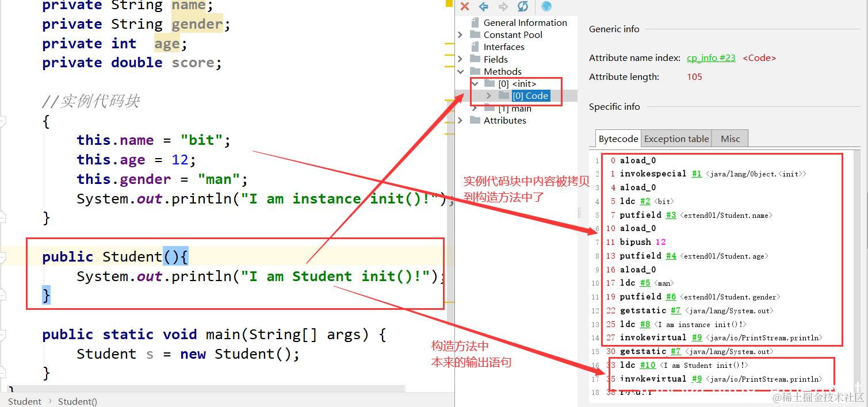868x407 pixels.
Task: Click the folder icon beside Constant Pool
Action: point(475,34)
